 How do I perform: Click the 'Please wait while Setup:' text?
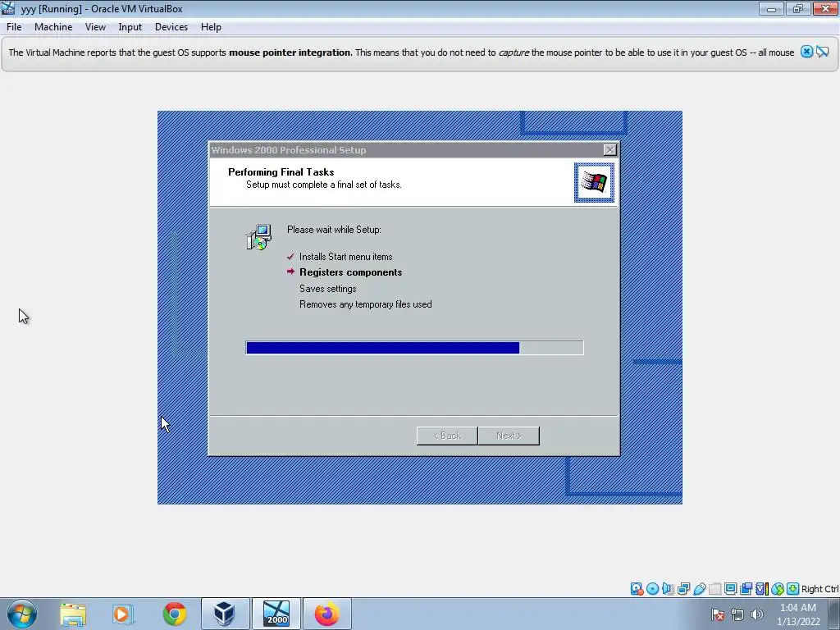[x=334, y=230]
